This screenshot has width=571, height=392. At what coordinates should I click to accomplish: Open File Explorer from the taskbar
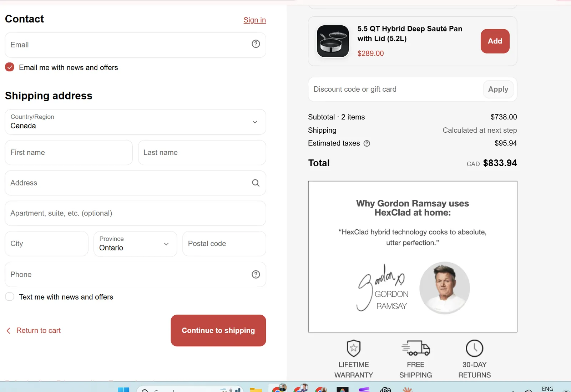(256, 390)
